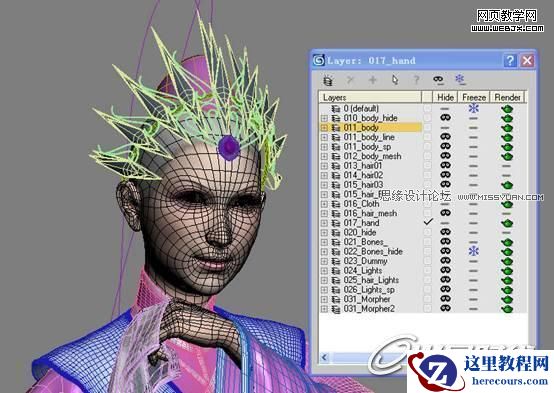Make 011_body the current layer via checkbox
Image resolution: width=554 pixels, height=393 pixels.
pos(428,127)
